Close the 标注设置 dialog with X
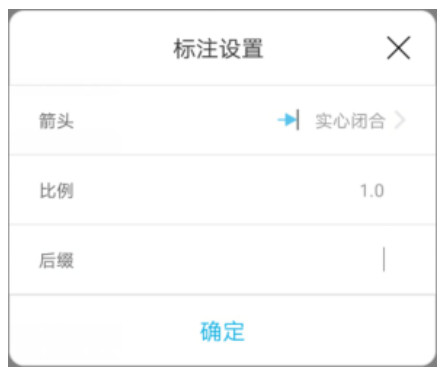446x373 pixels. pyautogui.click(x=398, y=48)
